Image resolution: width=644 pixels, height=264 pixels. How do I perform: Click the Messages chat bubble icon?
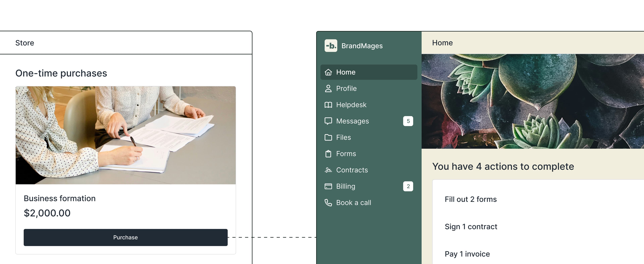pos(328,121)
